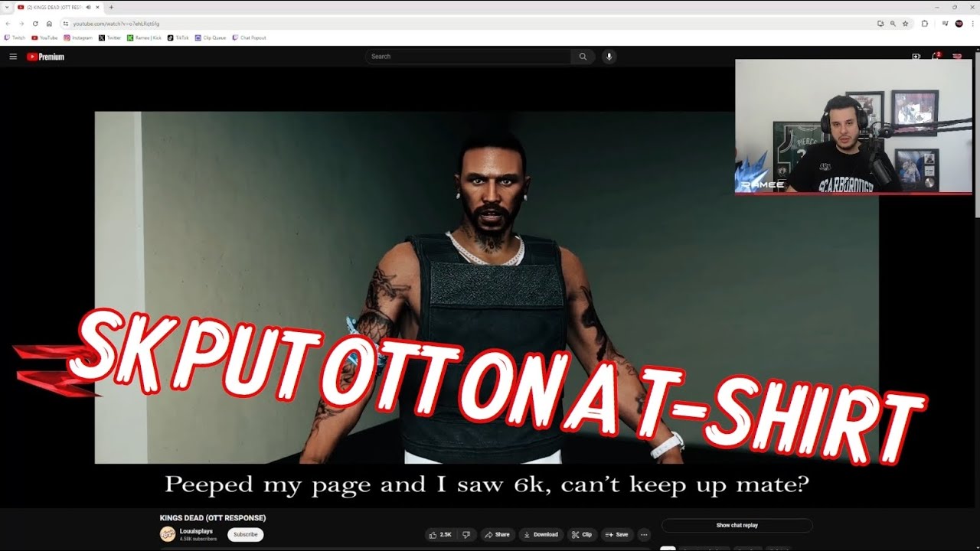The height and width of the screenshot is (551, 980).
Task: Open the Chat Popout bookmark
Action: 249,37
